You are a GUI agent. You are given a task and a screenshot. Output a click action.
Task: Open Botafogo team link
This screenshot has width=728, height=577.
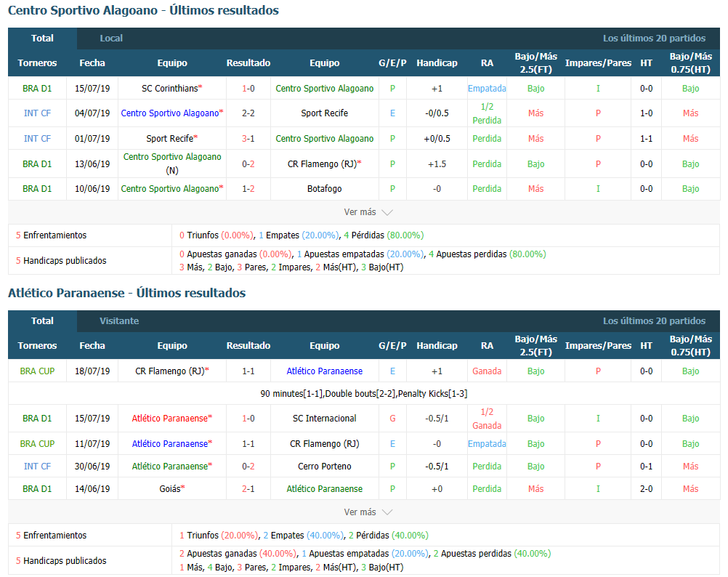324,189
